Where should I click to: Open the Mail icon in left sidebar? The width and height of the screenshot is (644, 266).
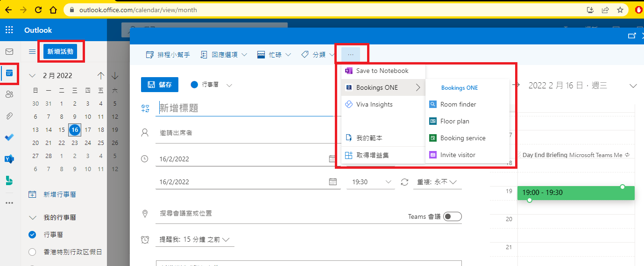point(9,51)
